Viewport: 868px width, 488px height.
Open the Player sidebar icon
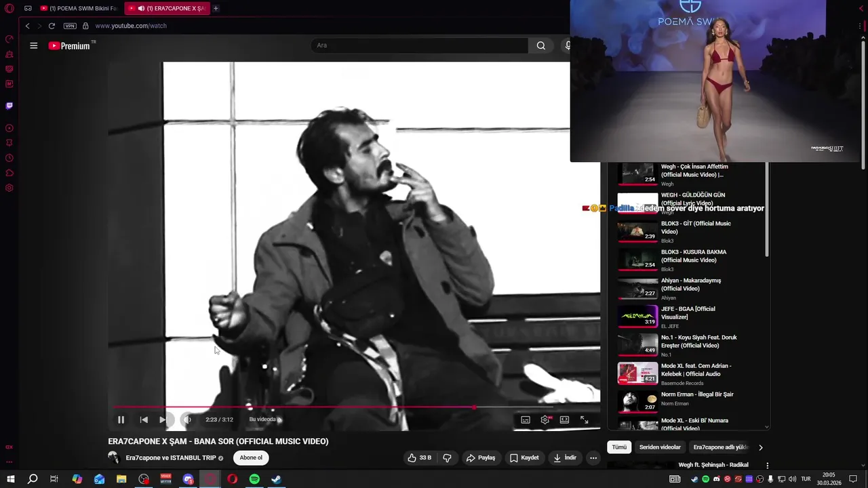coord(9,128)
